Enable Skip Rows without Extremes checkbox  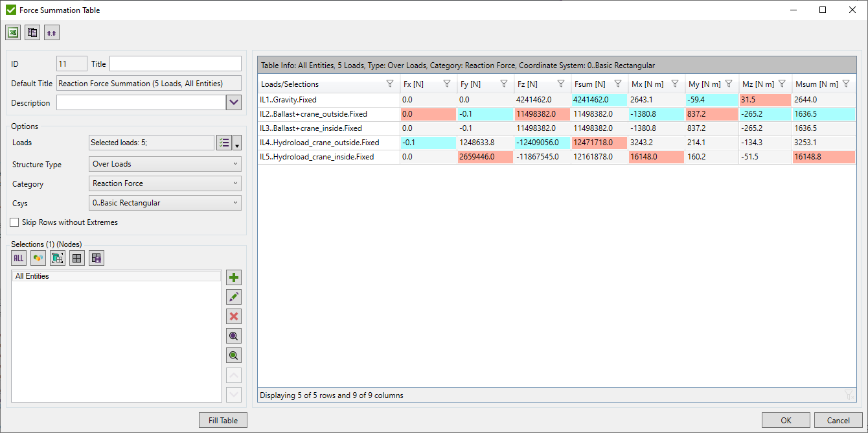click(x=15, y=222)
